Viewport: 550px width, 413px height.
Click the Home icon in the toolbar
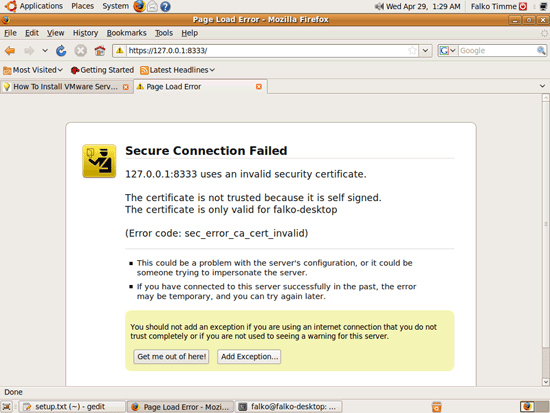[x=100, y=51]
